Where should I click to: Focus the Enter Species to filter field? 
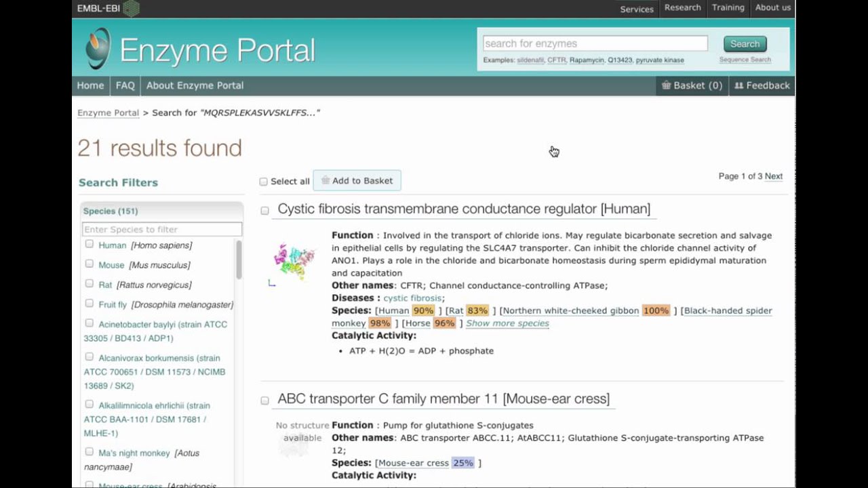(161, 230)
